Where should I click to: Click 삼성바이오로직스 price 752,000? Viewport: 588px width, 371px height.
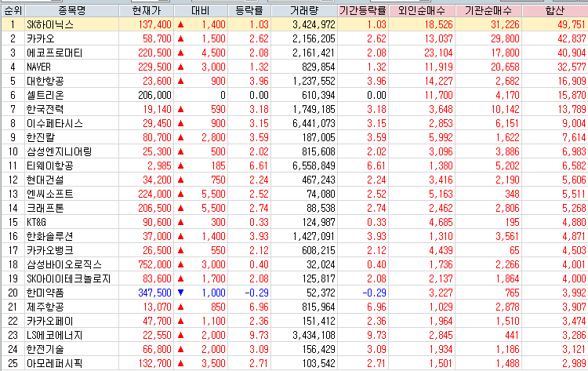coord(155,264)
